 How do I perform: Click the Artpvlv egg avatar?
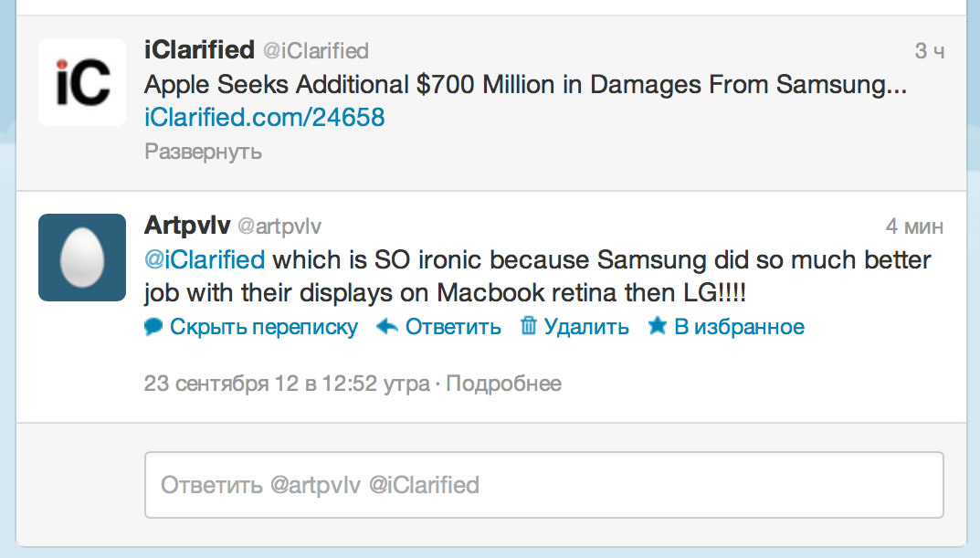(82, 258)
